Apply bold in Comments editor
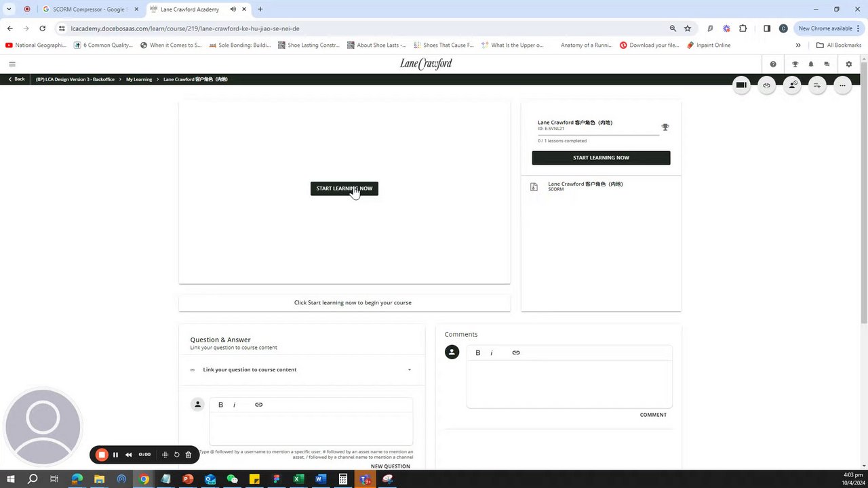Viewport: 868px width, 488px height. (x=477, y=352)
